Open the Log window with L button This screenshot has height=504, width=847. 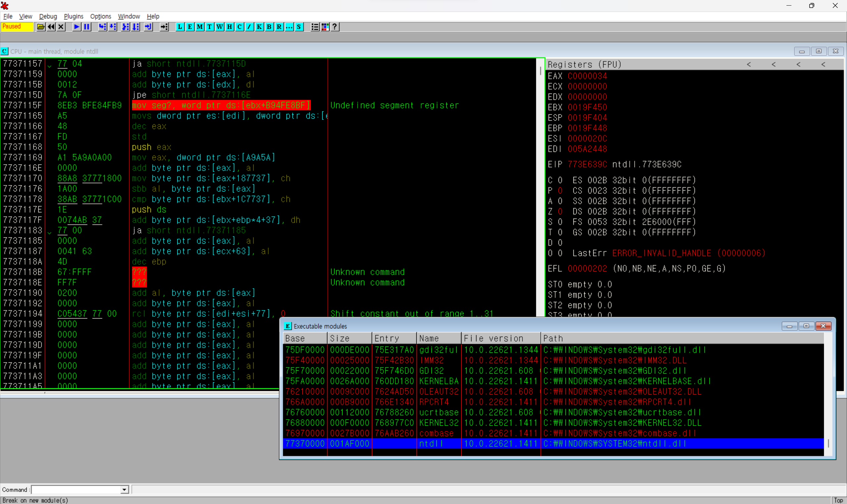(180, 27)
